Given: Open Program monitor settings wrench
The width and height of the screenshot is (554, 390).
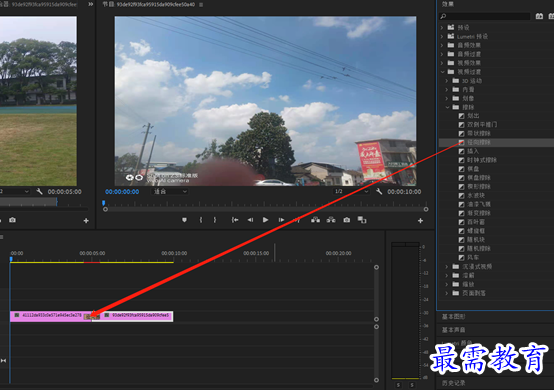Looking at the screenshot, I should point(379,191).
